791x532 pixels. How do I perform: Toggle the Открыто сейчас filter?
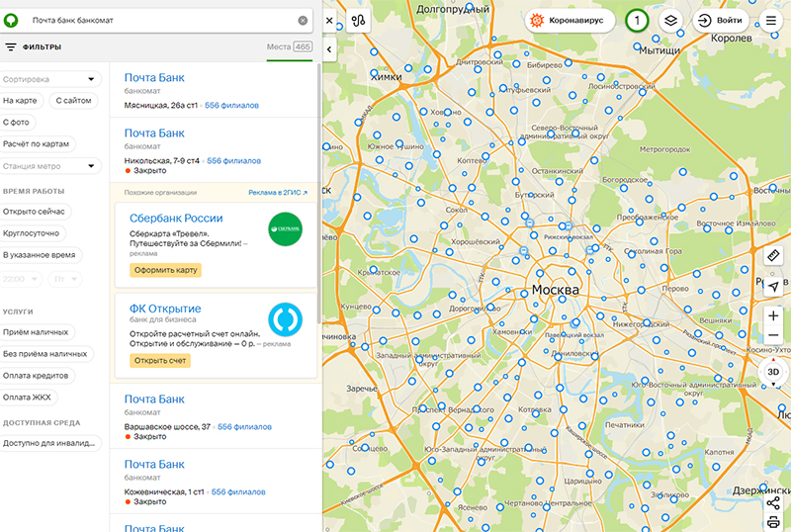click(x=34, y=212)
